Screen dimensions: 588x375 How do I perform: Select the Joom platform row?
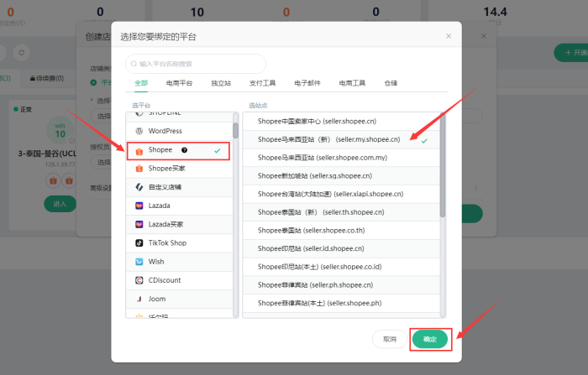point(179,299)
